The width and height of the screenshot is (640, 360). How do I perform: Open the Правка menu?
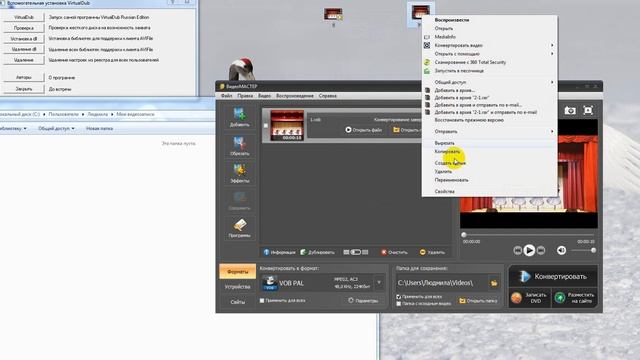[x=245, y=96]
